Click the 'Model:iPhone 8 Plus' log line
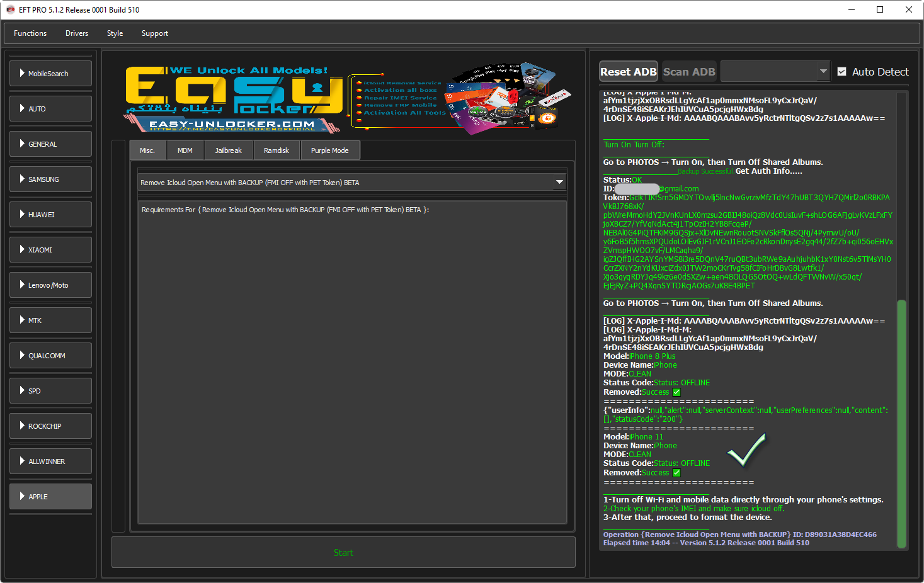Viewport: 924px width, 583px height. coord(639,356)
